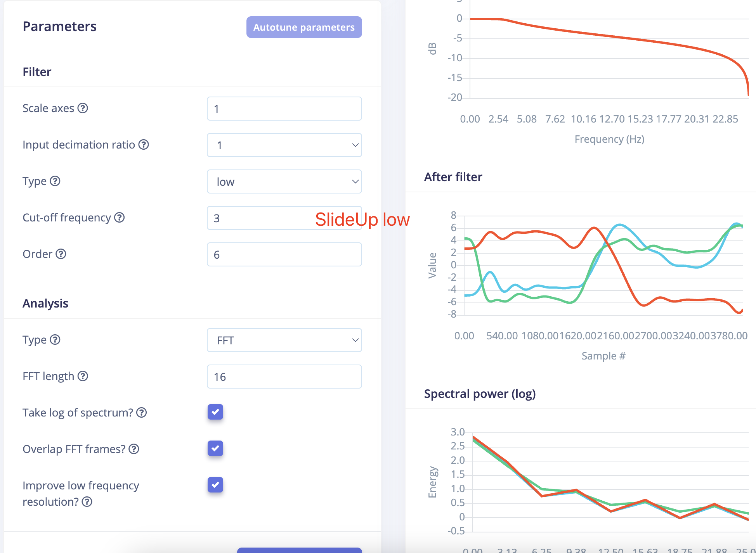Click the Cut-off frequency input field
This screenshot has width=756, height=553.
pyautogui.click(x=284, y=218)
